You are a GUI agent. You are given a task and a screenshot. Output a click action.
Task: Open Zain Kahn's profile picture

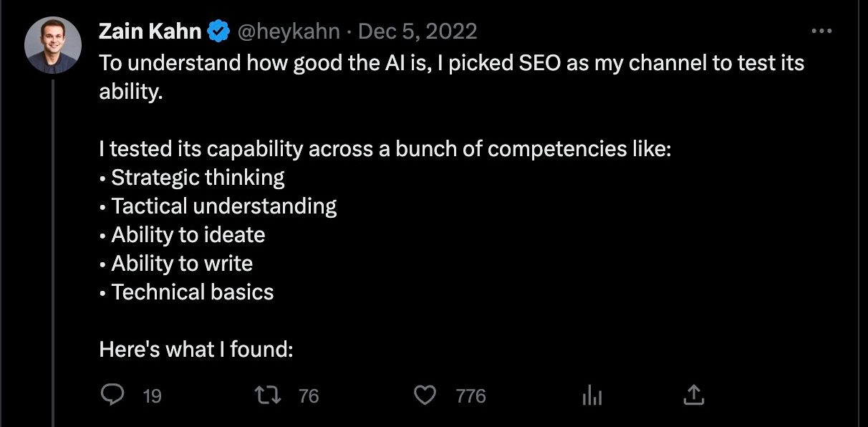tap(53, 45)
